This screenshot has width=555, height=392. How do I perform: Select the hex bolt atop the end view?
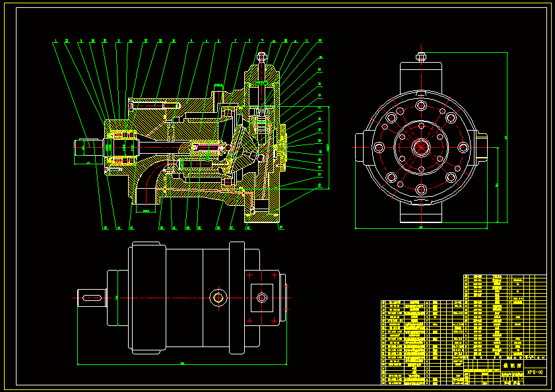[421, 57]
